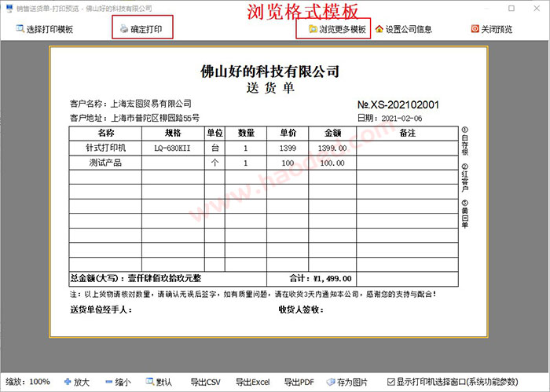Click the 针式打印机 product cell

tap(105, 148)
